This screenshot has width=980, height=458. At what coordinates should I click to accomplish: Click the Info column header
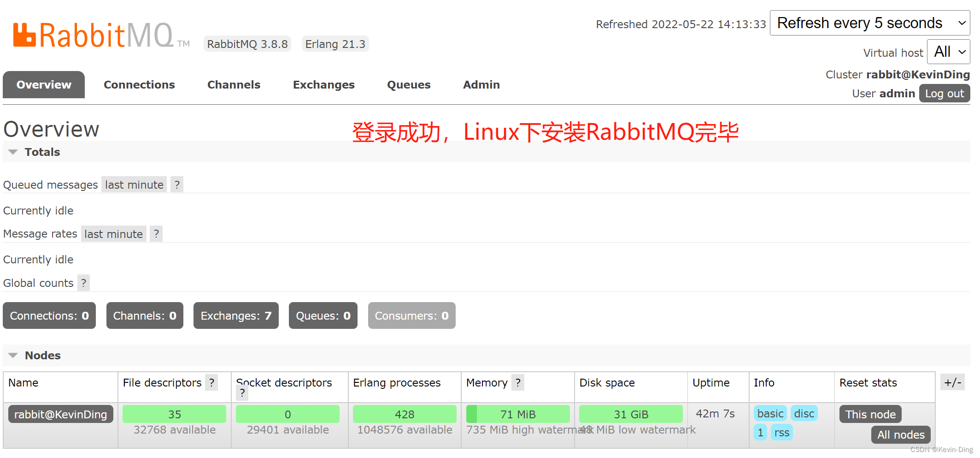(x=764, y=382)
